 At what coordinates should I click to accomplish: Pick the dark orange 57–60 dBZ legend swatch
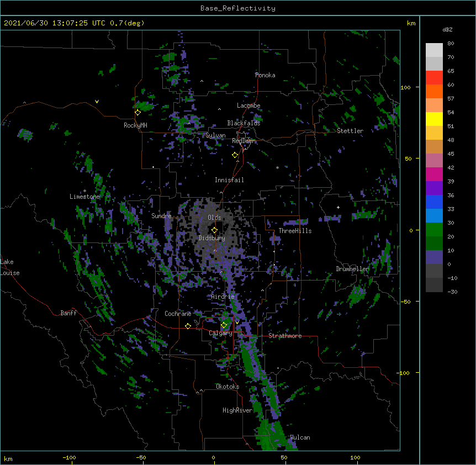(x=434, y=91)
